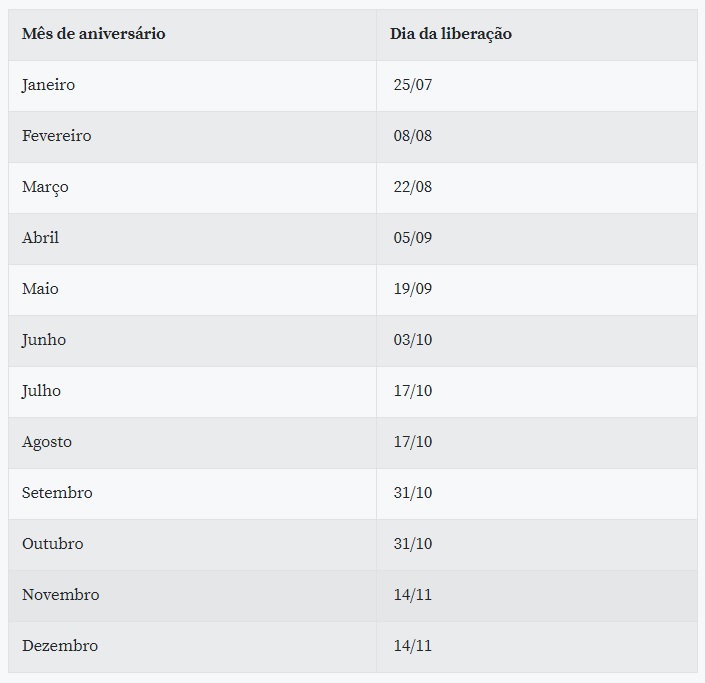Click the Dezembro month cell
This screenshot has width=705, height=683.
pos(60,646)
